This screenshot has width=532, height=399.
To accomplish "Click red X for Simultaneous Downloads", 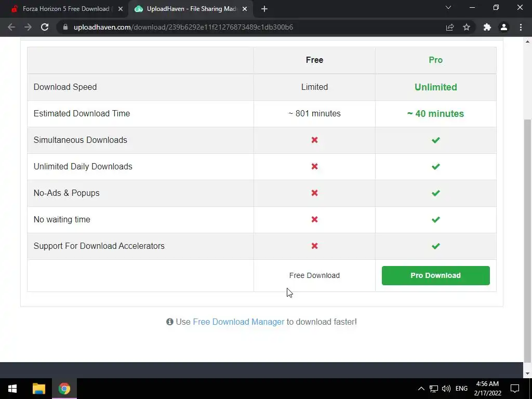I will coord(314,140).
